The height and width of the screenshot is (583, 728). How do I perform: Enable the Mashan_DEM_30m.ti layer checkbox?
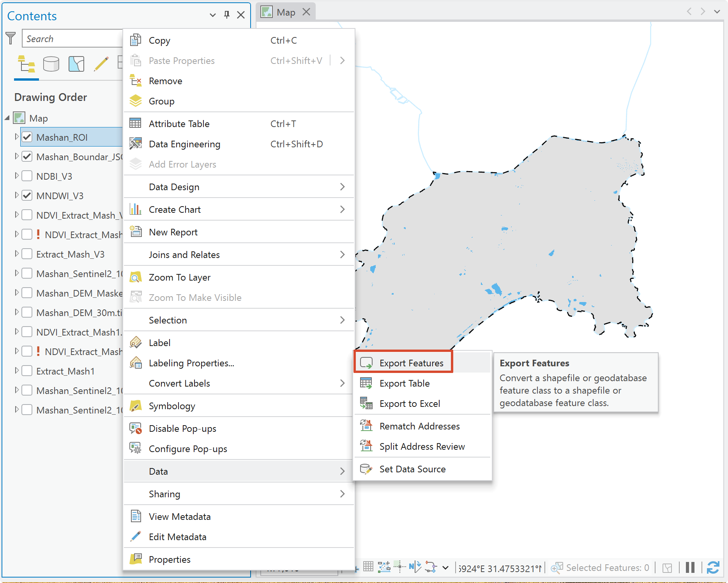click(x=27, y=313)
